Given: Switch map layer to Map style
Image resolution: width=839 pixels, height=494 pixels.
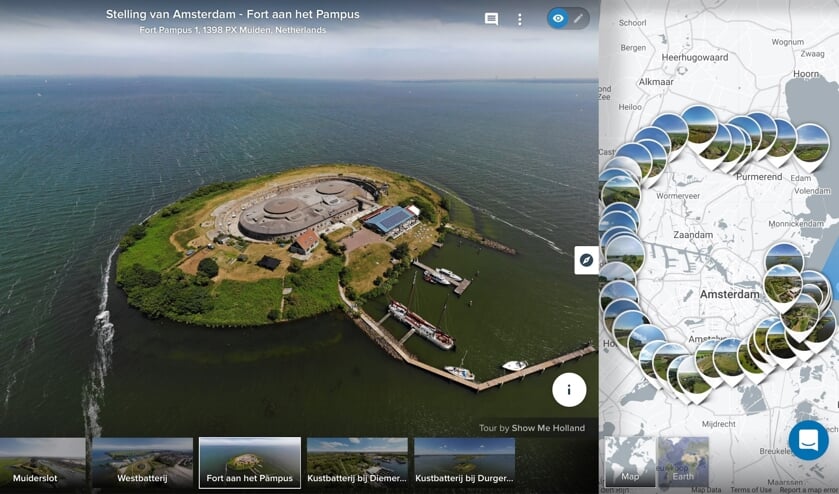Looking at the screenshot, I should (x=630, y=461).
